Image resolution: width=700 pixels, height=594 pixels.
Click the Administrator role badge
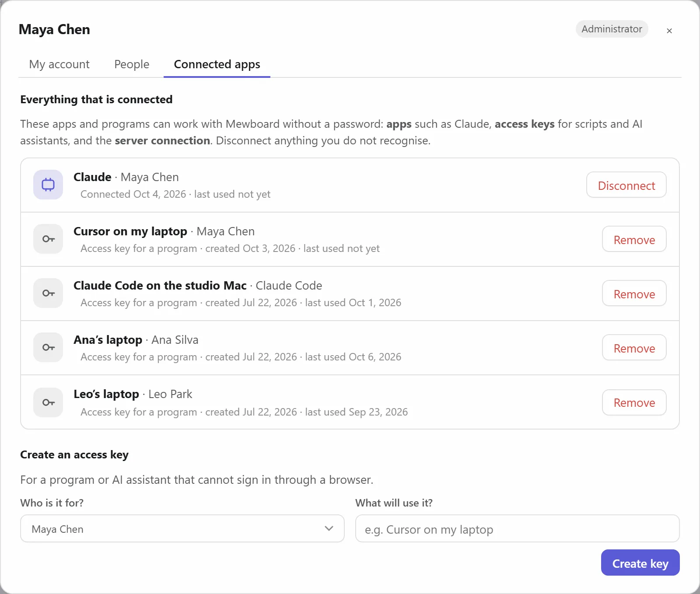tap(612, 29)
